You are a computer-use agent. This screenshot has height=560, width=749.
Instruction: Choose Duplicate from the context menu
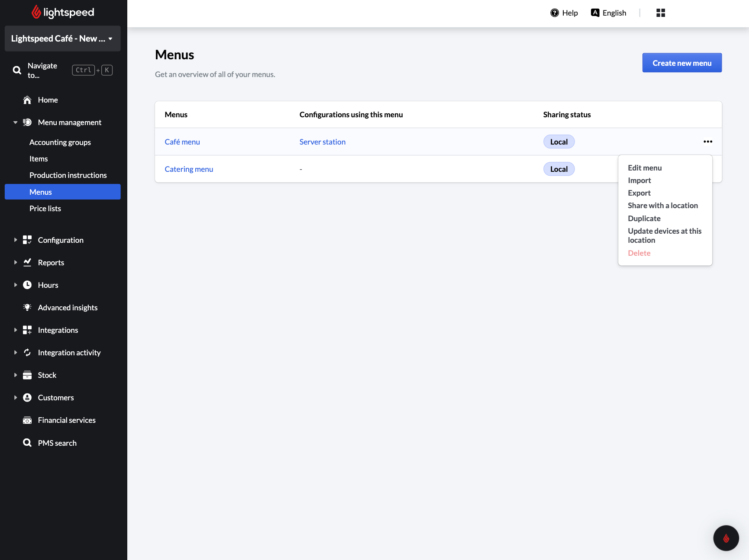pos(644,219)
